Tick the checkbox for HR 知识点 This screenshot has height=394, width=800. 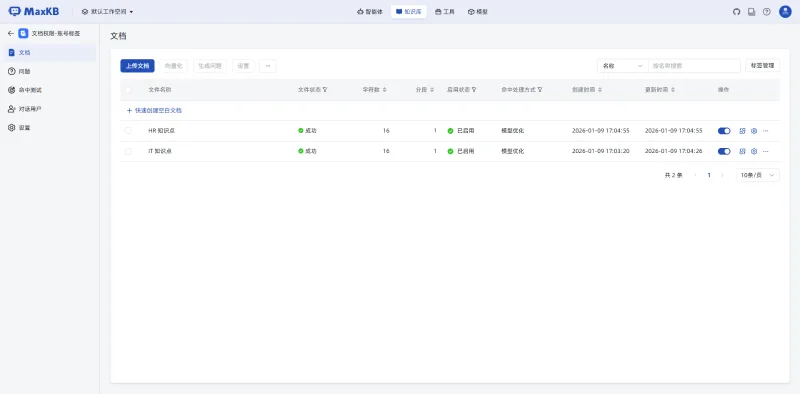129,131
